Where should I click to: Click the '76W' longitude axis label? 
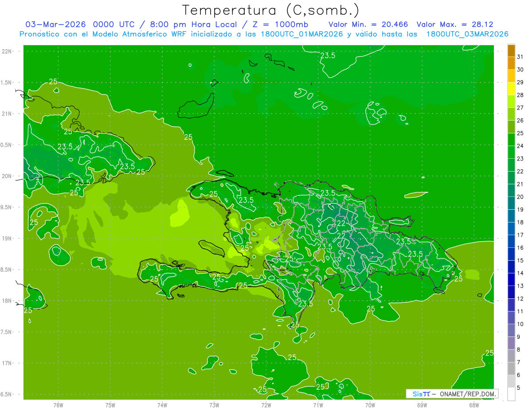[58, 405]
